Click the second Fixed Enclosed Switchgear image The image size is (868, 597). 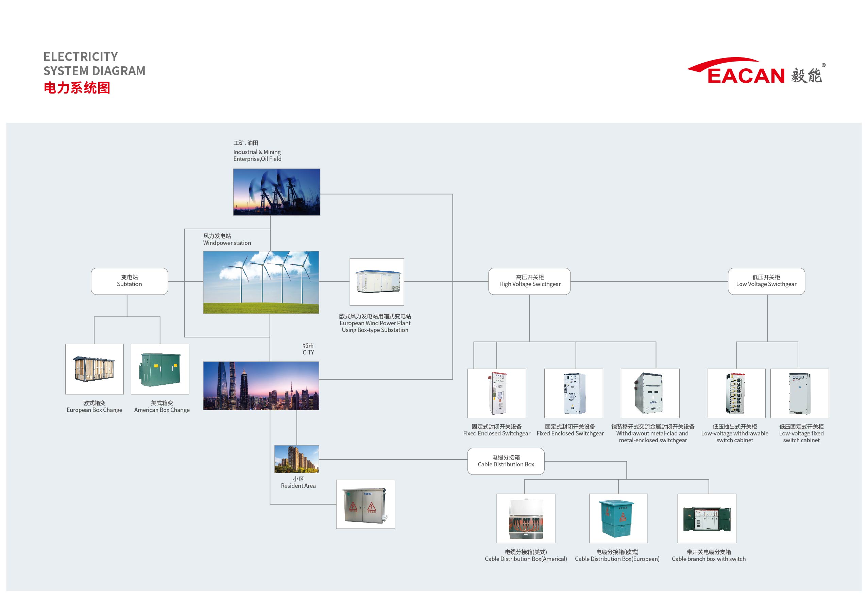tap(574, 394)
